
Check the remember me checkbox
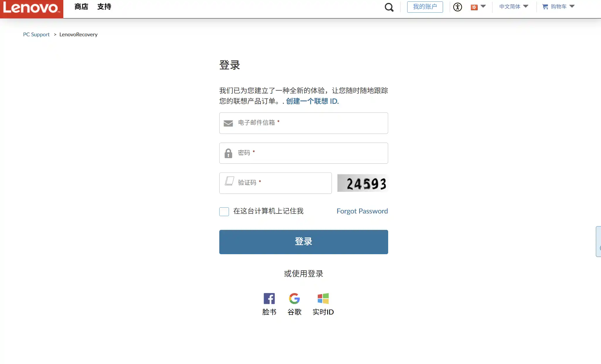[x=224, y=211]
